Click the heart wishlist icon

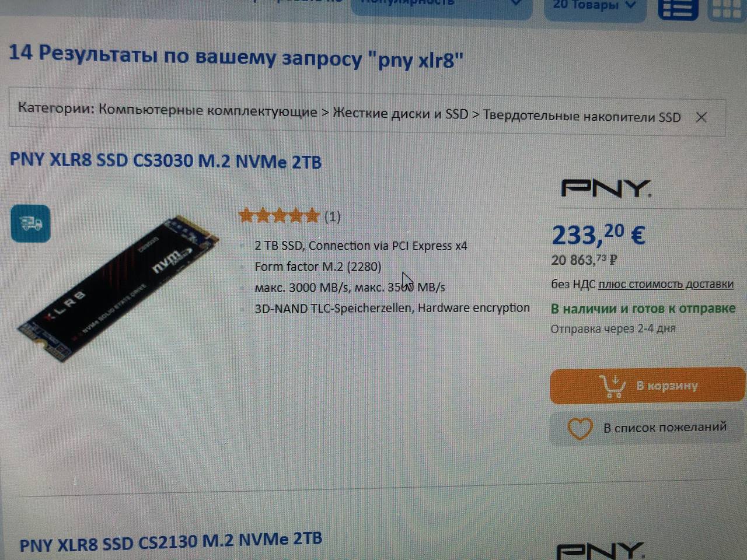580,429
